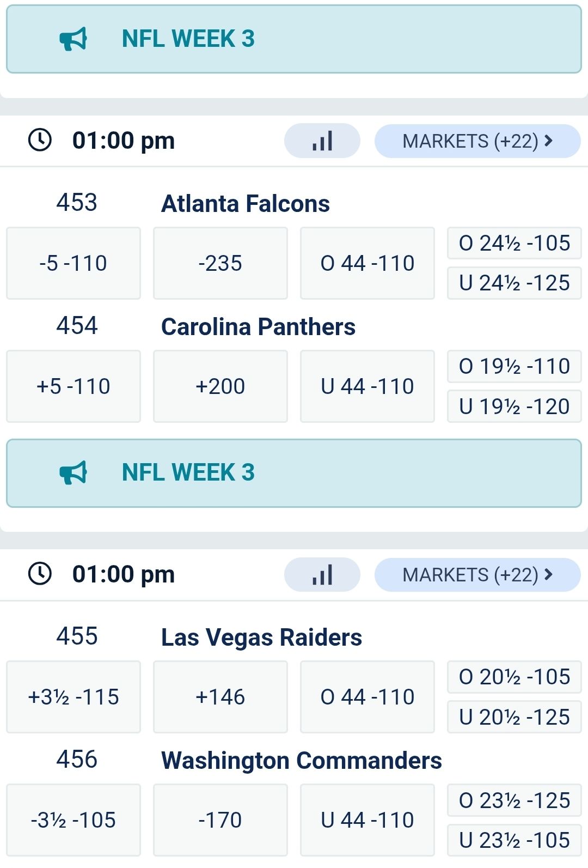
Task: Bet Commanders team total over 23½ -125
Action: [x=514, y=800]
